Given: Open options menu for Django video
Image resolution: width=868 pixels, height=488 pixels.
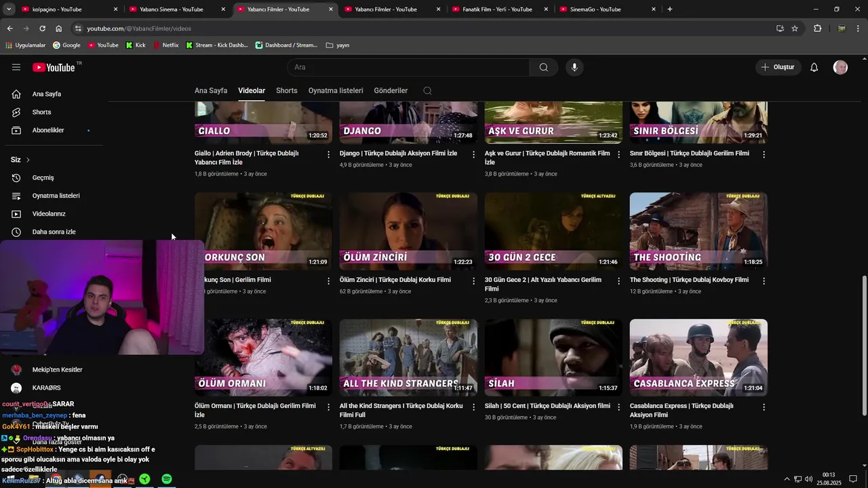Looking at the screenshot, I should (x=474, y=155).
